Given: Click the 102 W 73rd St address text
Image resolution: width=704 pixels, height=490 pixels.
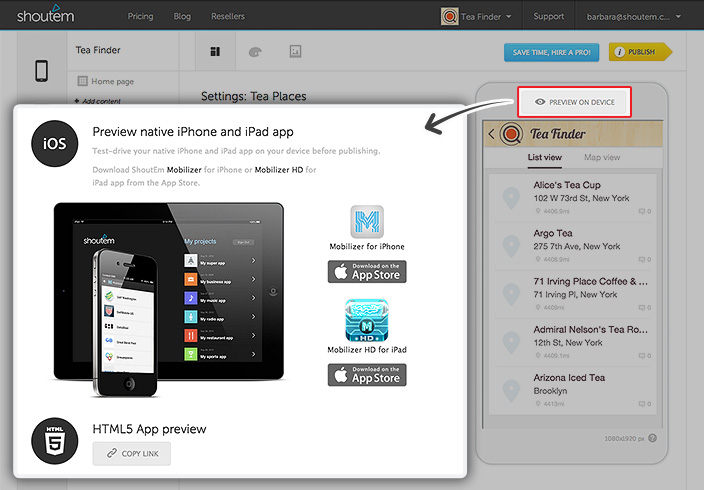Looking at the screenshot, I should [x=581, y=198].
